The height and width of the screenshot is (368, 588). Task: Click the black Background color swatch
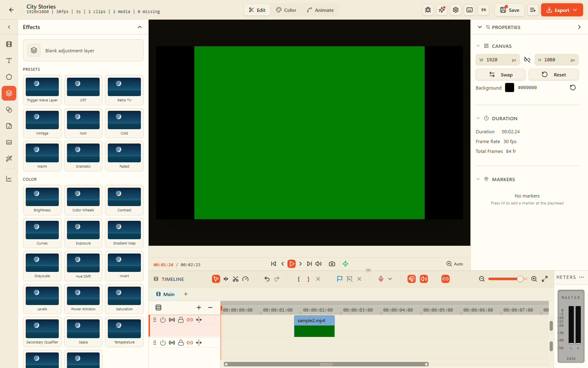(x=510, y=88)
